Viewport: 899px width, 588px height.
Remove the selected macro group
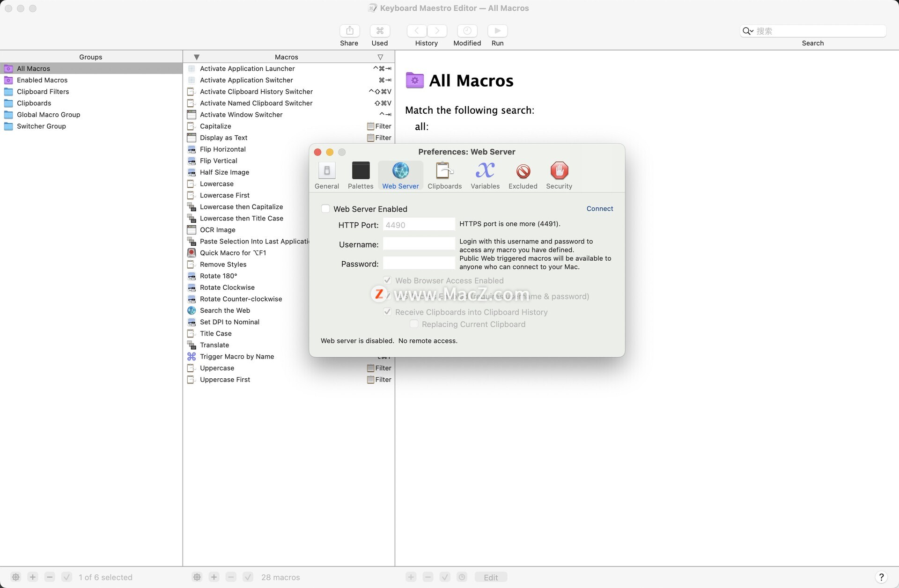pyautogui.click(x=50, y=577)
